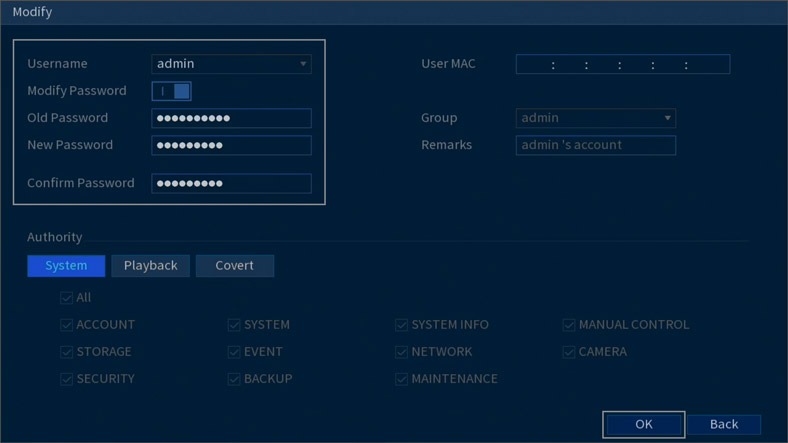
Task: Click the Back button
Action: [723, 424]
